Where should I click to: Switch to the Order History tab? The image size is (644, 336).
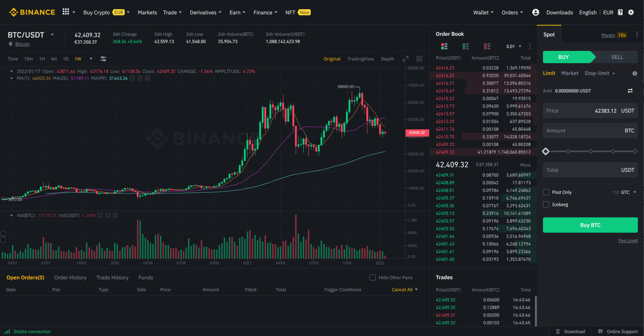70,277
